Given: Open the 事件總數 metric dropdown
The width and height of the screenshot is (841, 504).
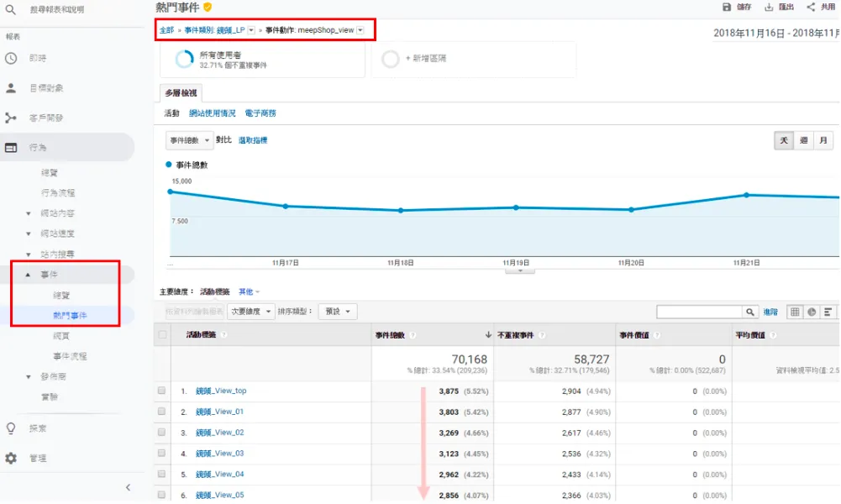Looking at the screenshot, I should click(x=189, y=140).
